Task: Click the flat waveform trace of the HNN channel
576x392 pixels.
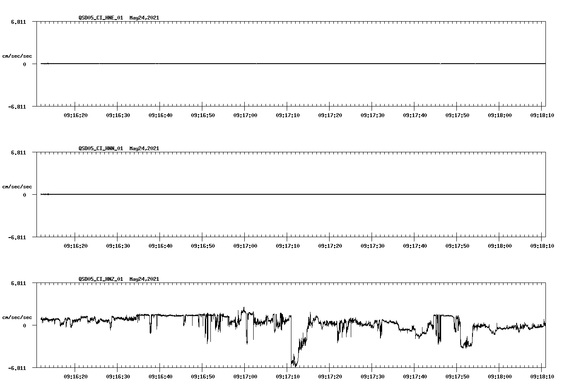Action: coord(276,194)
